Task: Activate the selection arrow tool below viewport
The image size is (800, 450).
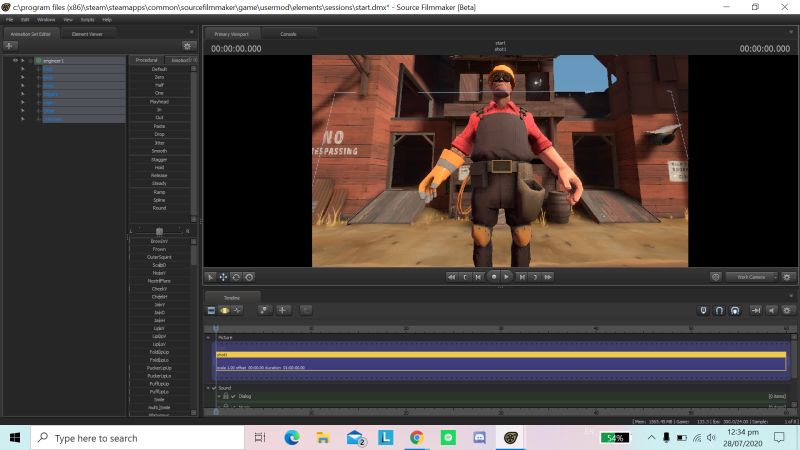Action: click(210, 277)
